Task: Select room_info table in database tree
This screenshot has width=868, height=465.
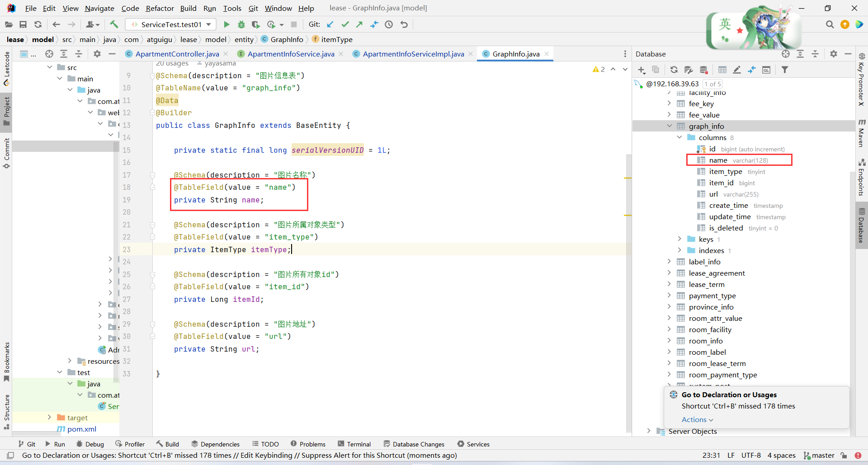Action: [x=705, y=341]
